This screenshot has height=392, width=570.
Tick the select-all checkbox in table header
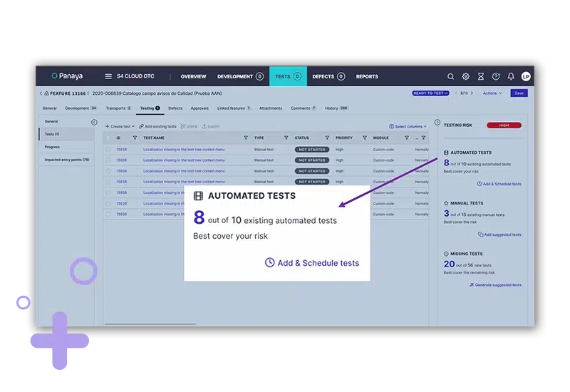coord(108,138)
